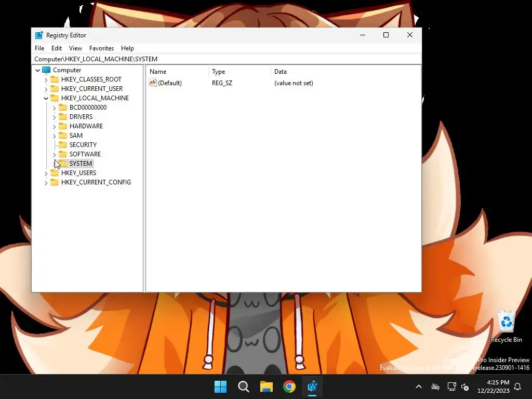The height and width of the screenshot is (399, 532).
Task: Open the Windows Start menu
Action: (220, 387)
